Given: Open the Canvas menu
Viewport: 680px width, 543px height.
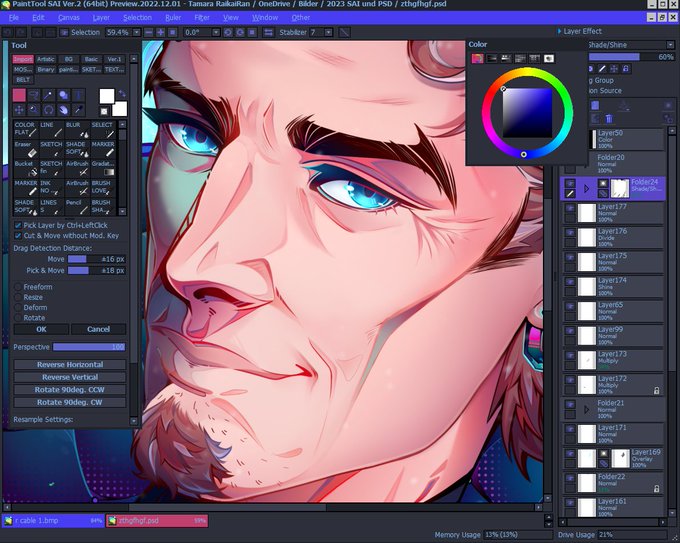Looking at the screenshot, I should 69,18.
